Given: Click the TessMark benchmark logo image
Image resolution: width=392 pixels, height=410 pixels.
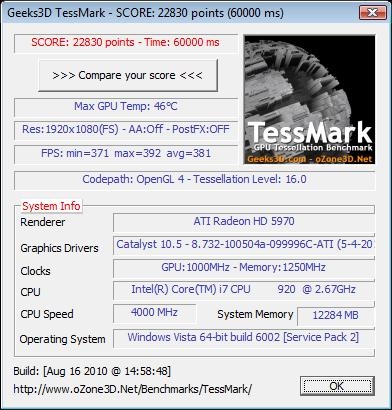Looking at the screenshot, I should pos(309,99).
